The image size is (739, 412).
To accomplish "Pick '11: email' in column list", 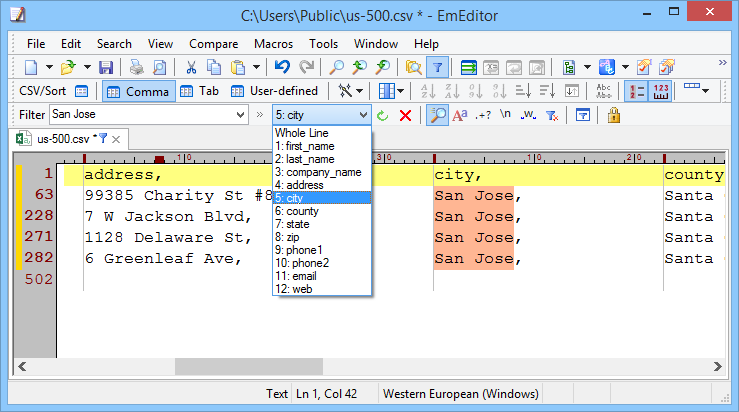I will [321, 276].
